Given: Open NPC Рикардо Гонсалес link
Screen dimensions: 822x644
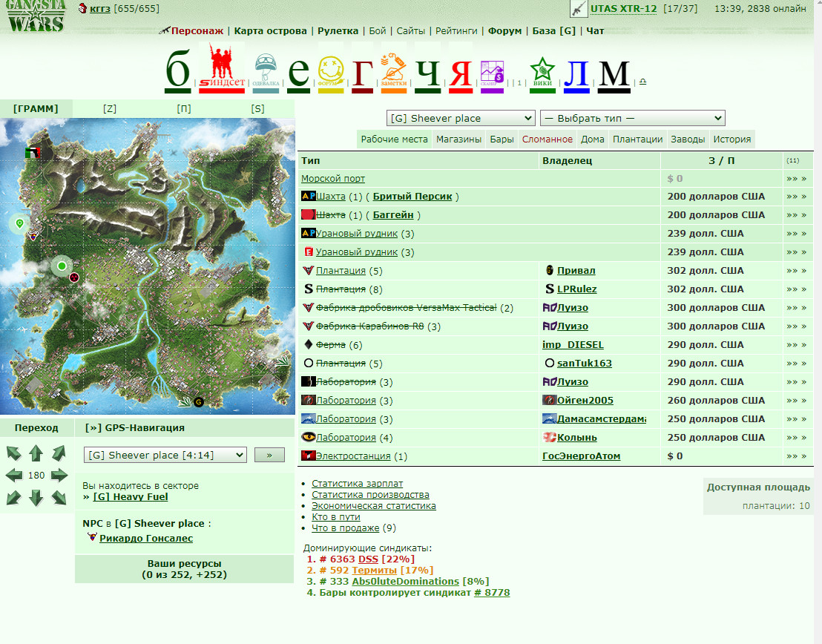Looking at the screenshot, I should 145,538.
